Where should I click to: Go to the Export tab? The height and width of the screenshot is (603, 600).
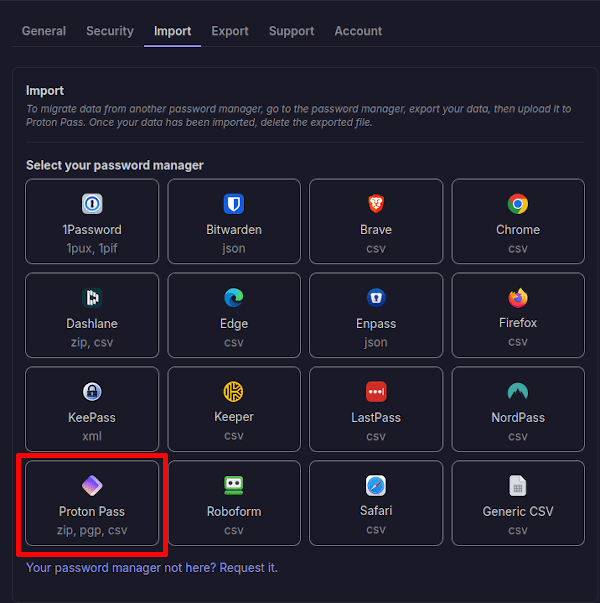pyautogui.click(x=230, y=31)
